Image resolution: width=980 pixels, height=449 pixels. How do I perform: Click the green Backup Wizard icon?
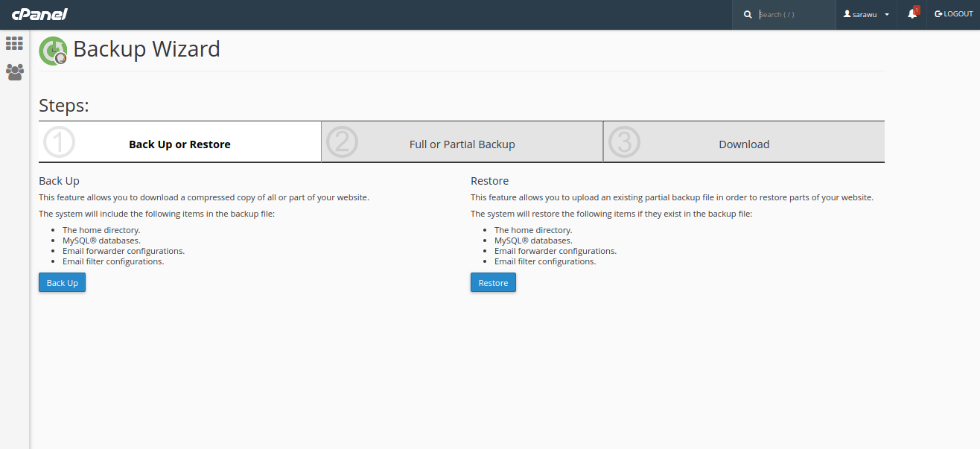click(53, 51)
